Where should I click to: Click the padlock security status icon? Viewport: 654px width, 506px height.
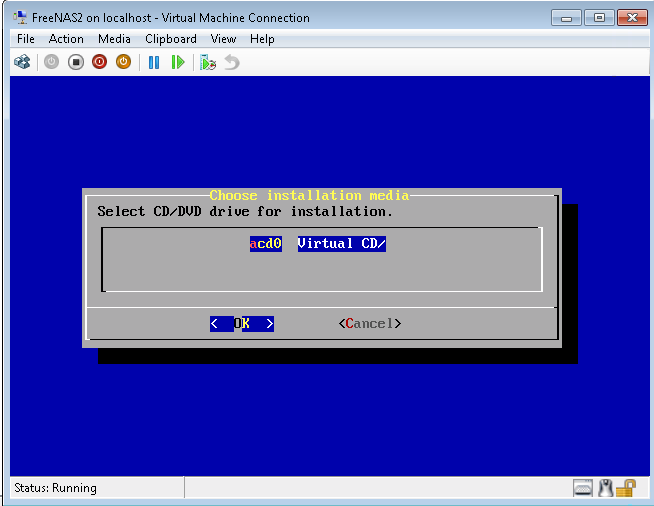[626, 488]
